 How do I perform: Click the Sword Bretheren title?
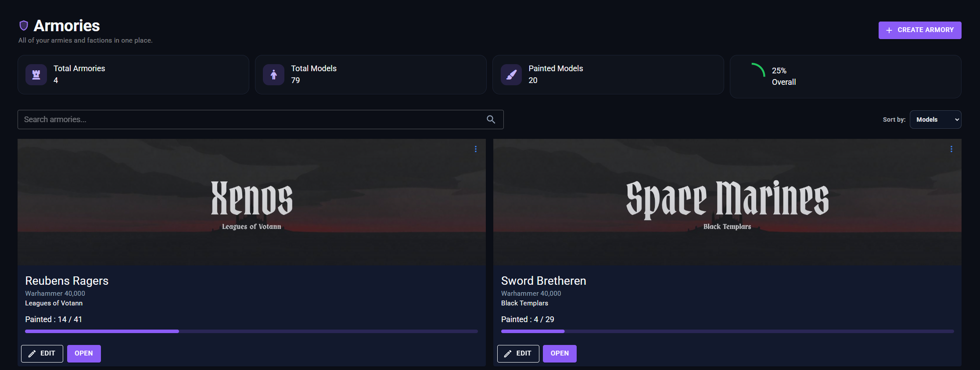click(544, 281)
